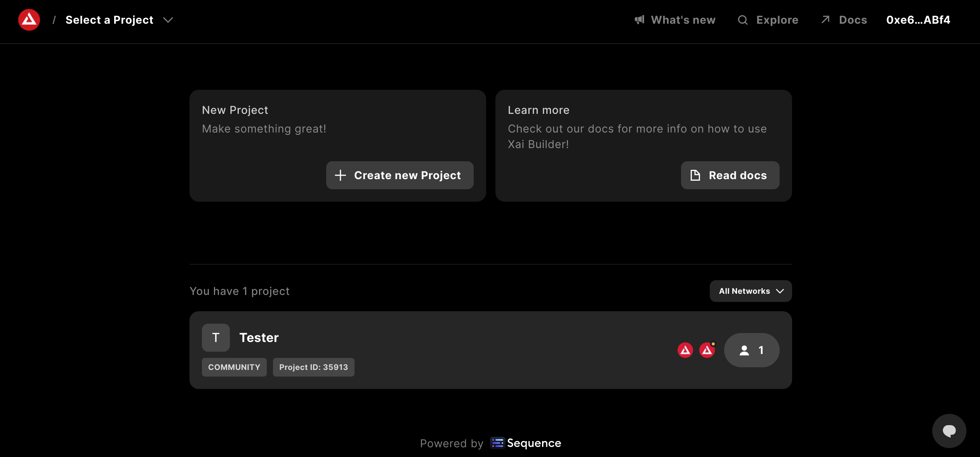Click the Project ID: 35913 tag
The image size is (980, 457).
pos(313,367)
